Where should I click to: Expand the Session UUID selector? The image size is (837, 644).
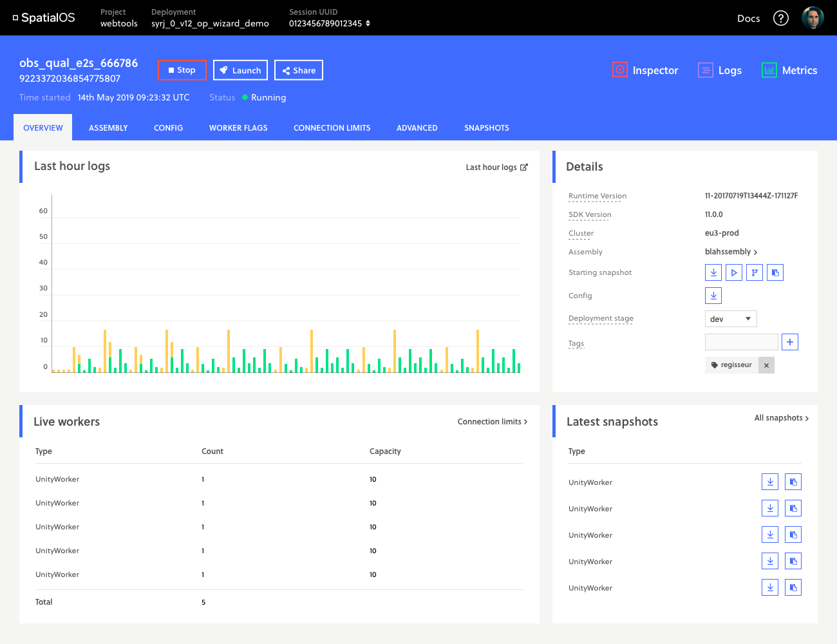click(x=368, y=23)
